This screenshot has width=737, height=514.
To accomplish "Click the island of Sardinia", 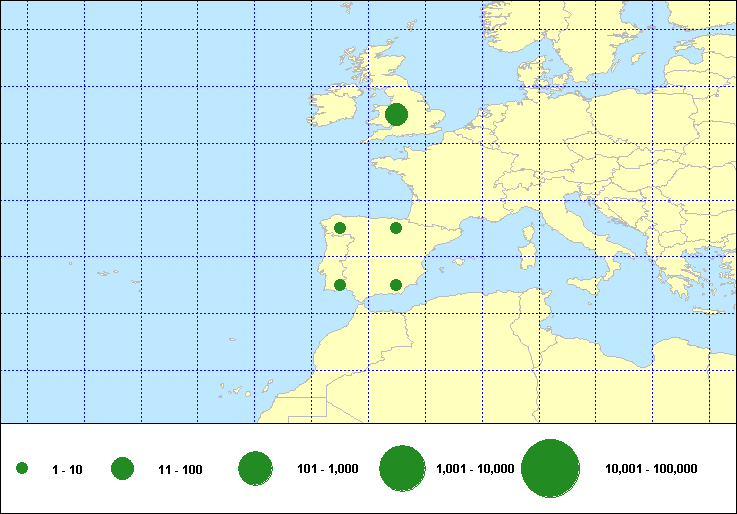I will 526,254.
